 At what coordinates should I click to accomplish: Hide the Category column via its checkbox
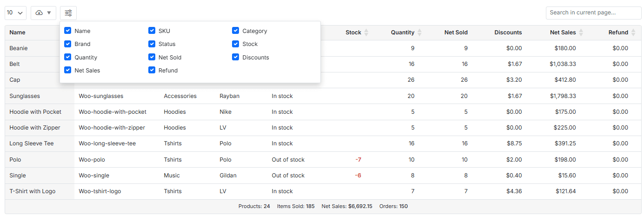click(x=236, y=31)
